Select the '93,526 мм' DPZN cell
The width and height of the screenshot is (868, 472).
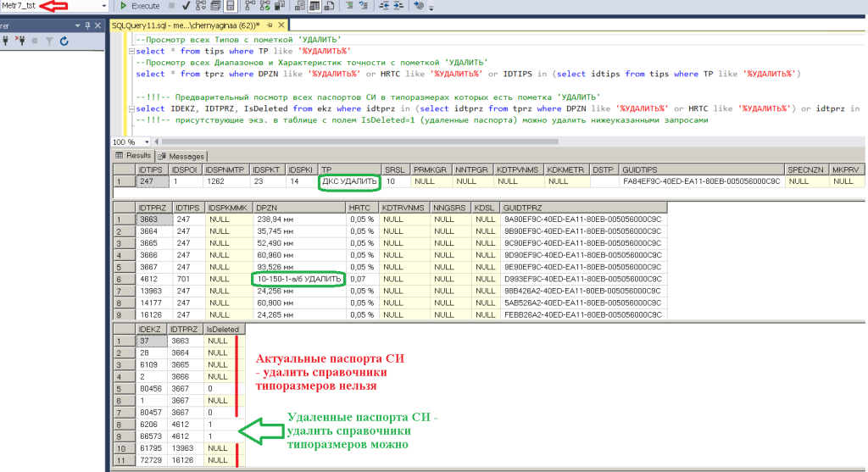pyautogui.click(x=299, y=267)
